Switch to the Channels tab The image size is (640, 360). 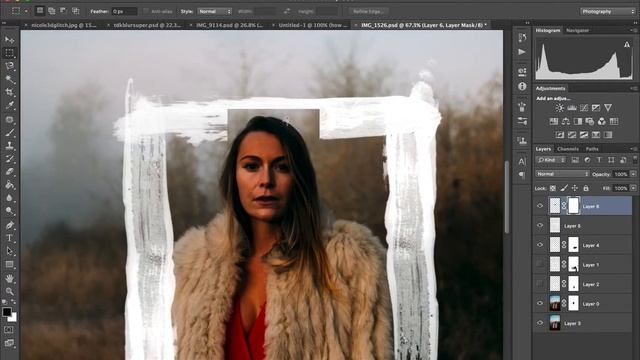click(568, 149)
